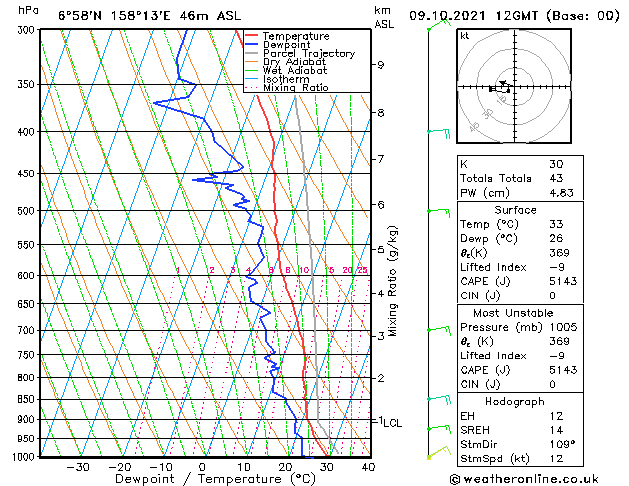This screenshot has height=486, width=629.
Task: Click the StmDir value 109°
Action: point(562,444)
